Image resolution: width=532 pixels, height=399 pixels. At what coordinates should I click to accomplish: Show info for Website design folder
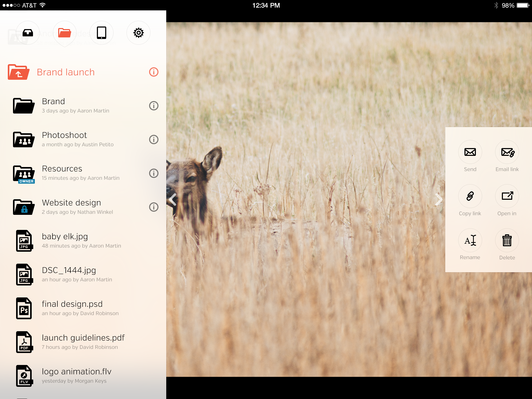pos(154,207)
